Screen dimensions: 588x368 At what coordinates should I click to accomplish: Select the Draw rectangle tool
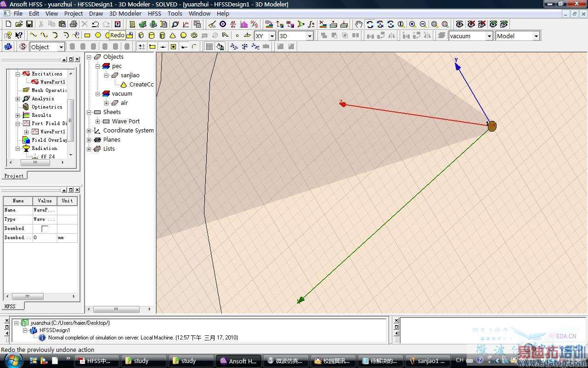point(87,35)
